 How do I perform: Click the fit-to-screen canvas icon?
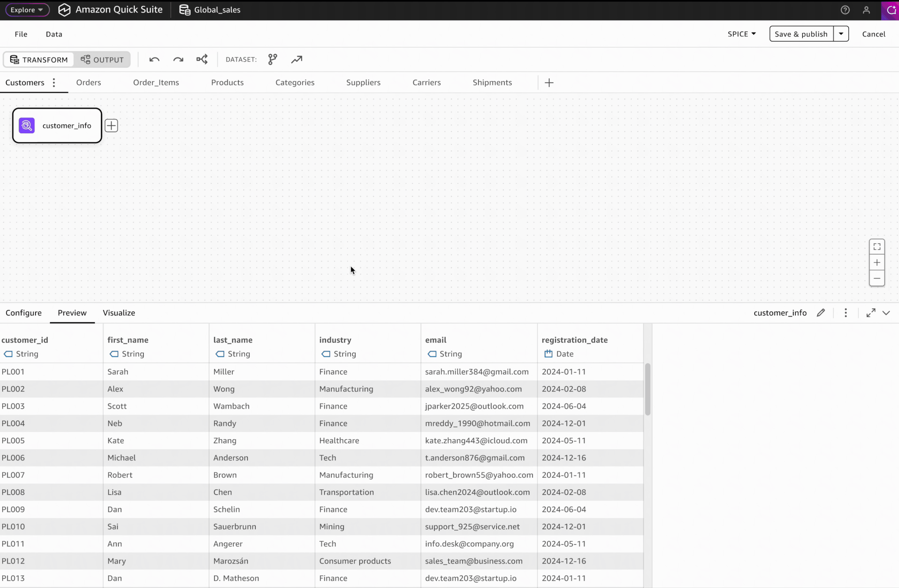coord(877,247)
